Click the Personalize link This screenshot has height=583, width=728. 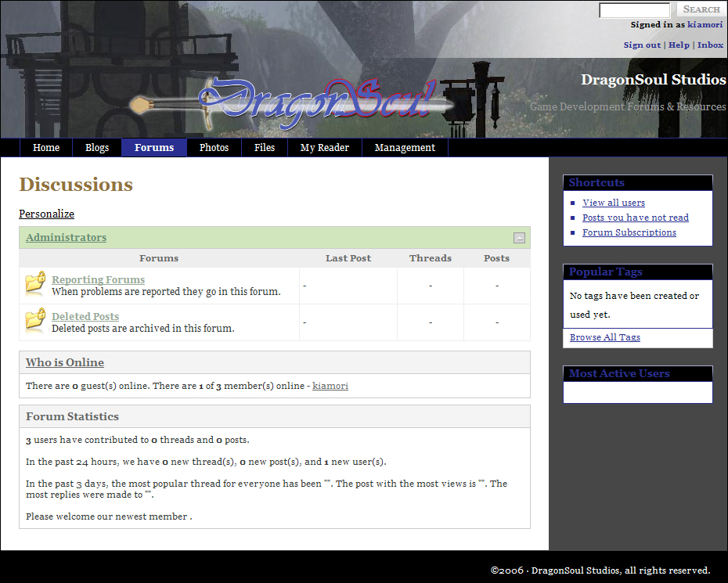(x=46, y=214)
